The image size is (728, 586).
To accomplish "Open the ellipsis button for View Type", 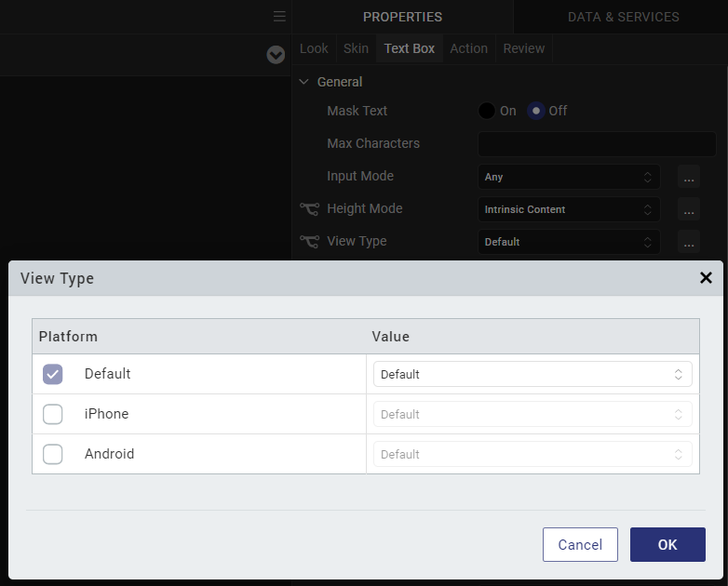I will (x=689, y=242).
